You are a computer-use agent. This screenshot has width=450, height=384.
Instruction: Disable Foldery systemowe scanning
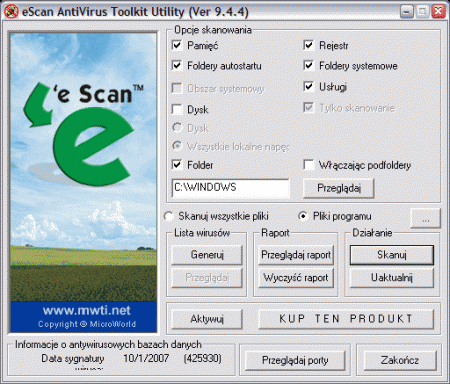(308, 65)
